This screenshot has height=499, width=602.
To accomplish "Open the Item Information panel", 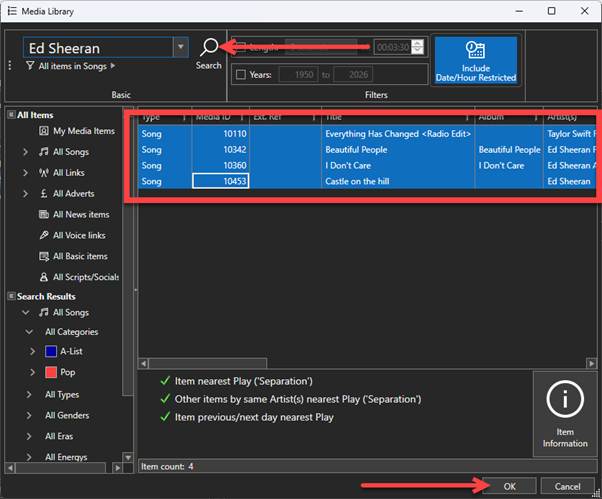I will (565, 414).
